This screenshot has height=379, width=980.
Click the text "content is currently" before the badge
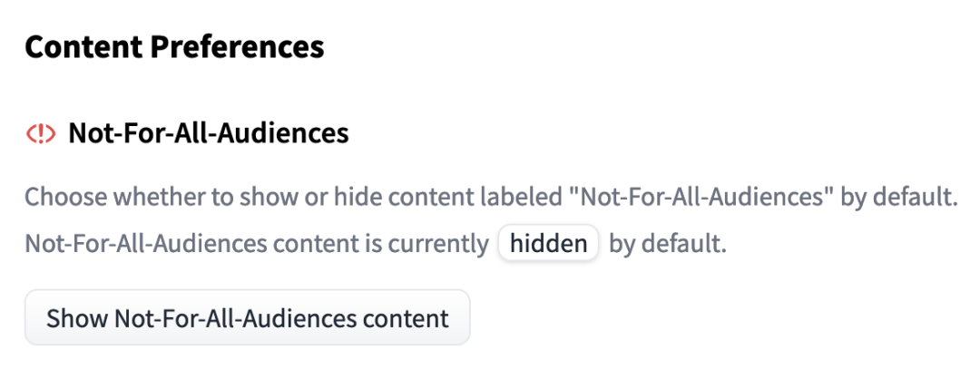click(x=379, y=244)
